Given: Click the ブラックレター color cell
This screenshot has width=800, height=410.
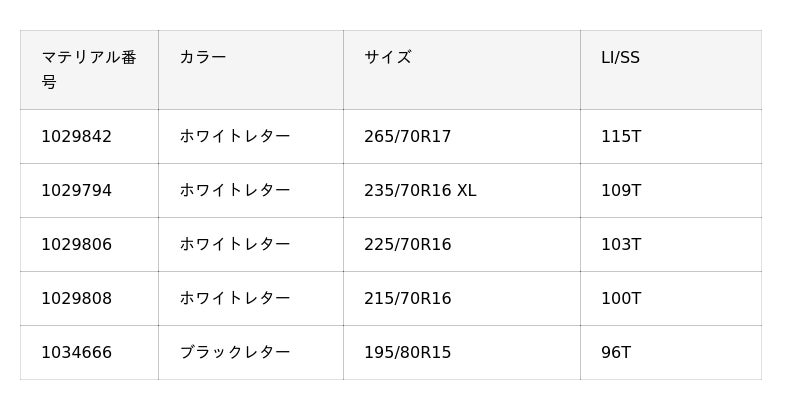Looking at the screenshot, I should pos(235,353).
